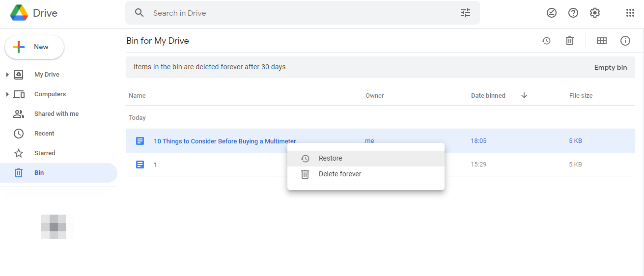The height and width of the screenshot is (276, 644).
Task: Click the New button
Action: pyautogui.click(x=34, y=47)
